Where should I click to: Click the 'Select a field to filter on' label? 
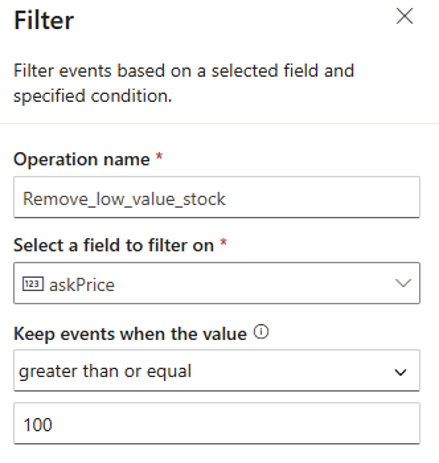click(x=113, y=246)
